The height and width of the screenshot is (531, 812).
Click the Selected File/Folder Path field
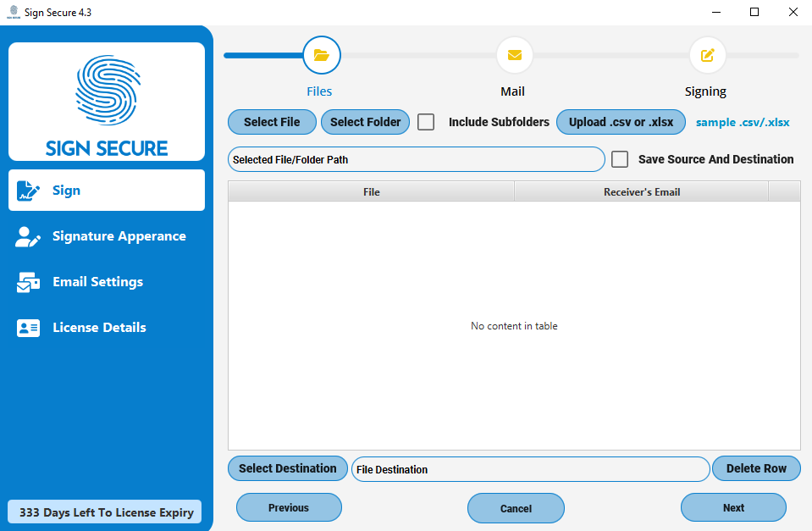point(417,159)
